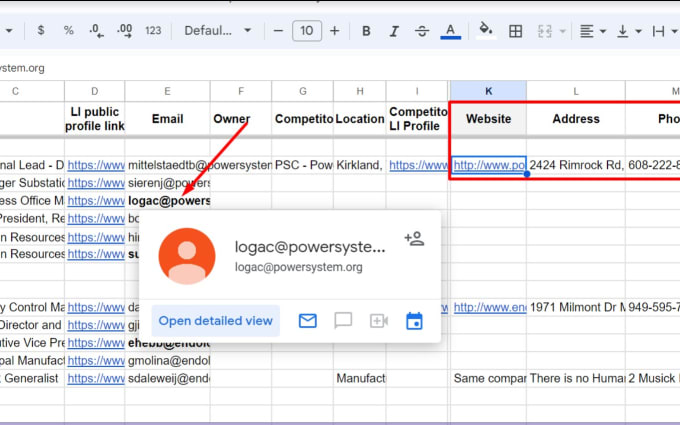
Task: Open the text color picker
Action: click(451, 31)
